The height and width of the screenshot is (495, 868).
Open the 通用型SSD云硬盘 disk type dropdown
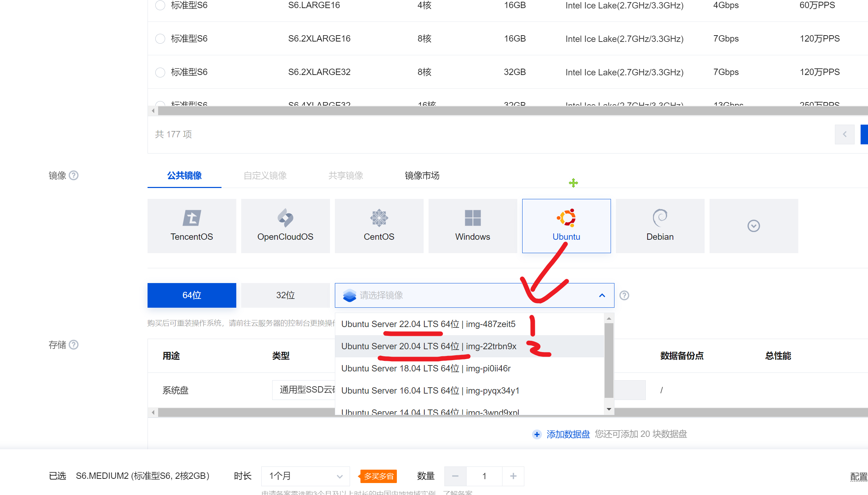(x=304, y=390)
